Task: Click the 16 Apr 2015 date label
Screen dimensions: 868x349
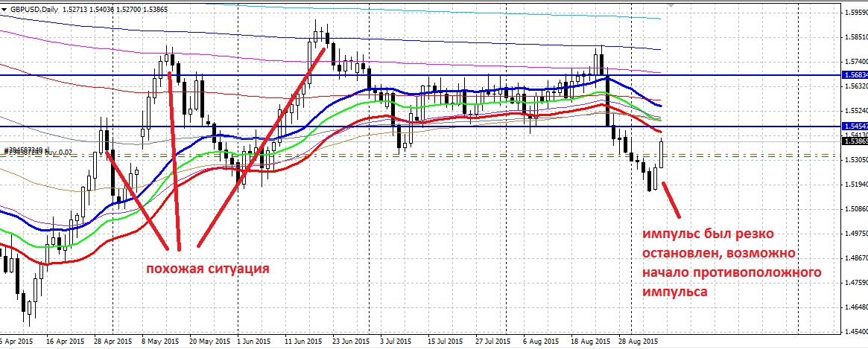Action: [x=66, y=342]
